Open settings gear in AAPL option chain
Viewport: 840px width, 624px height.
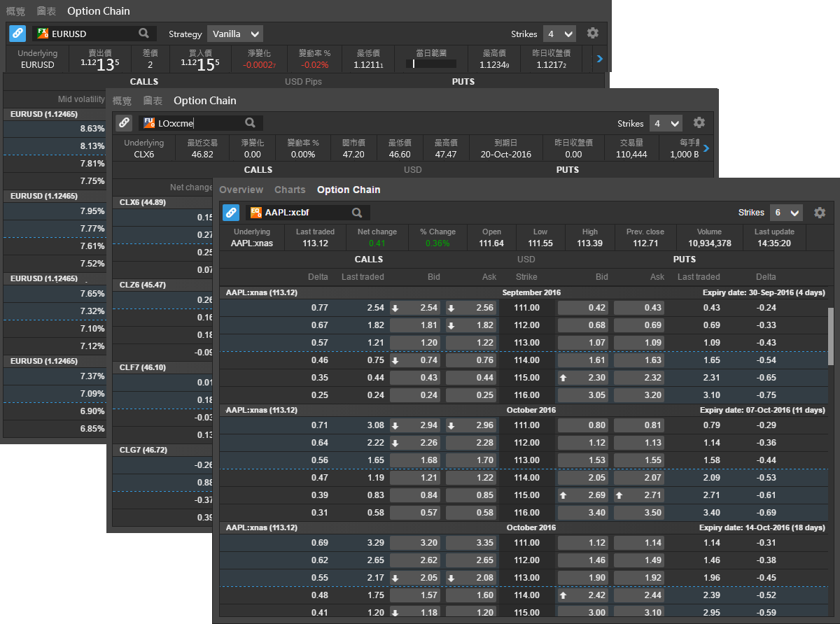[x=820, y=213]
